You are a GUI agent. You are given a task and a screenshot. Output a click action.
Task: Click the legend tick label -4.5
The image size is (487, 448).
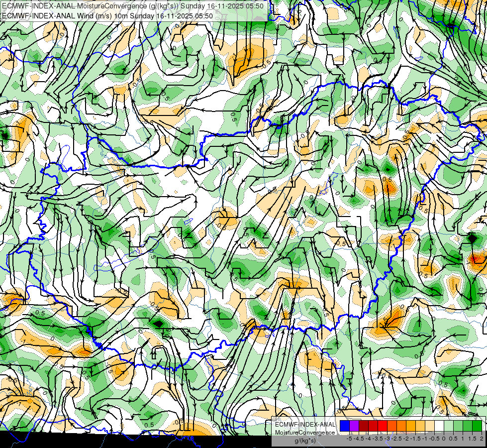pos(359,439)
